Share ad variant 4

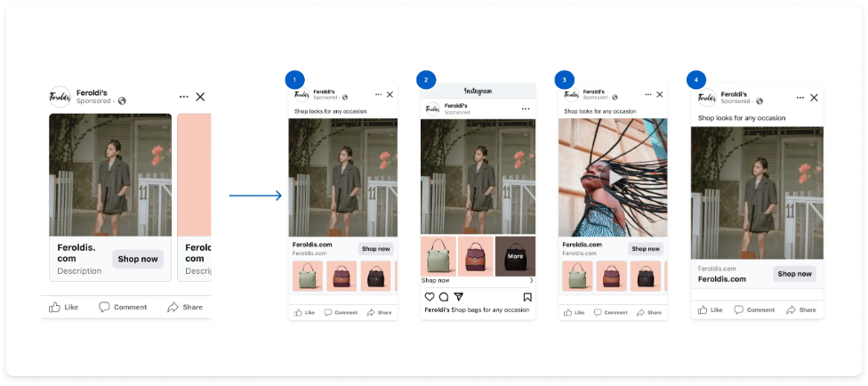point(801,310)
